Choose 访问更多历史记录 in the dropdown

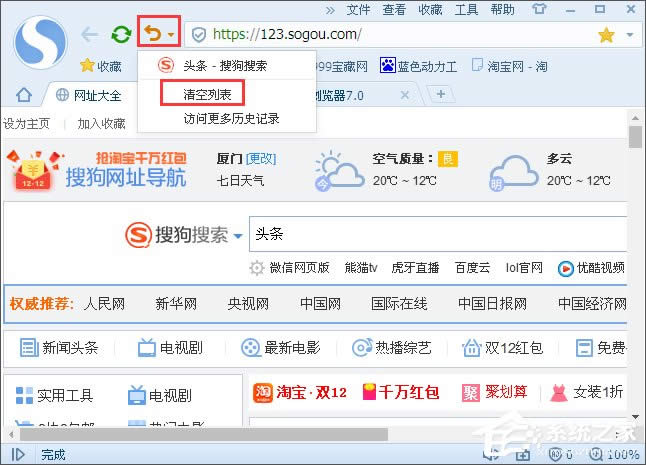coord(231,118)
